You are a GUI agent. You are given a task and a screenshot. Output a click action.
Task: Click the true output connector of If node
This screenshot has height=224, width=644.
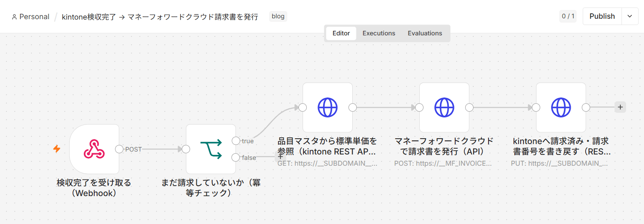tap(236, 141)
